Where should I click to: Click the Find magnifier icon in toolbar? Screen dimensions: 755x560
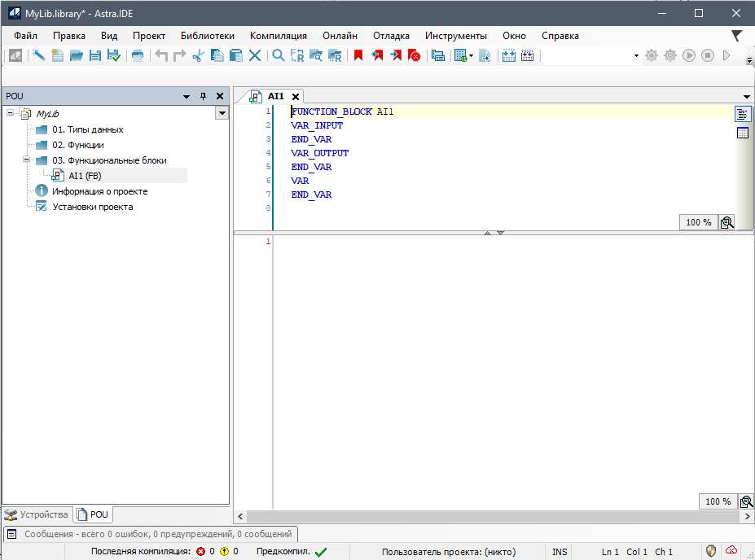pyautogui.click(x=278, y=56)
